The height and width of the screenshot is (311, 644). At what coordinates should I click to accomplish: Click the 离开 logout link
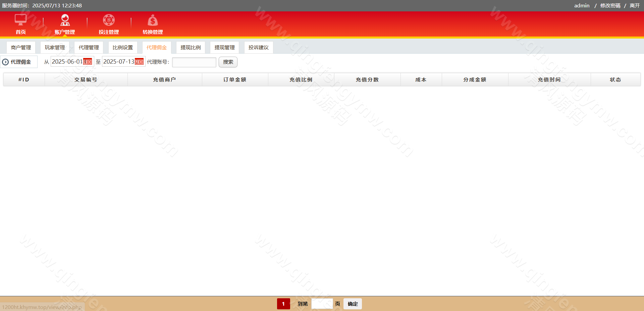pos(635,6)
